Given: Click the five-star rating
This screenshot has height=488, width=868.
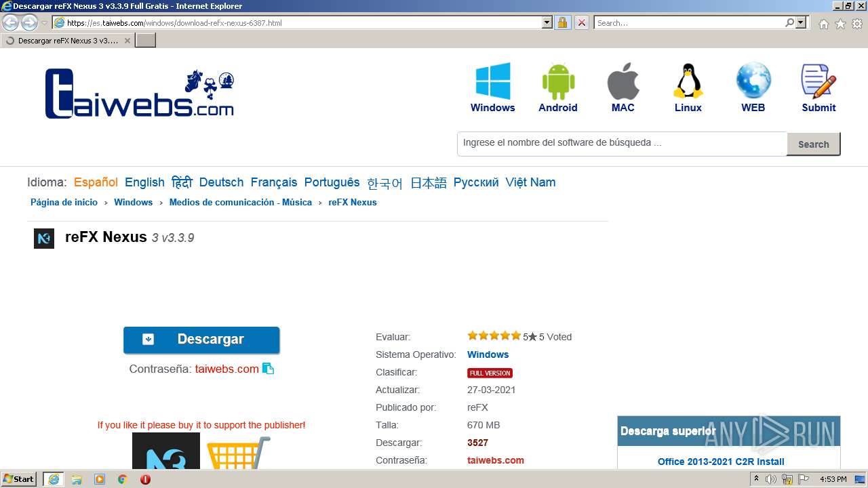Looking at the screenshot, I should point(494,335).
